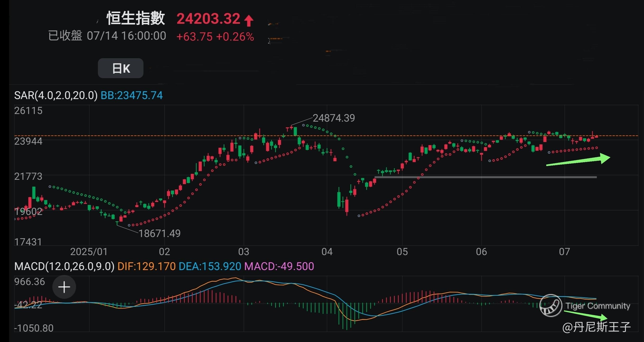Image resolution: width=644 pixels, height=342 pixels.
Task: Click the 04 month axis label
Action: coord(327,252)
